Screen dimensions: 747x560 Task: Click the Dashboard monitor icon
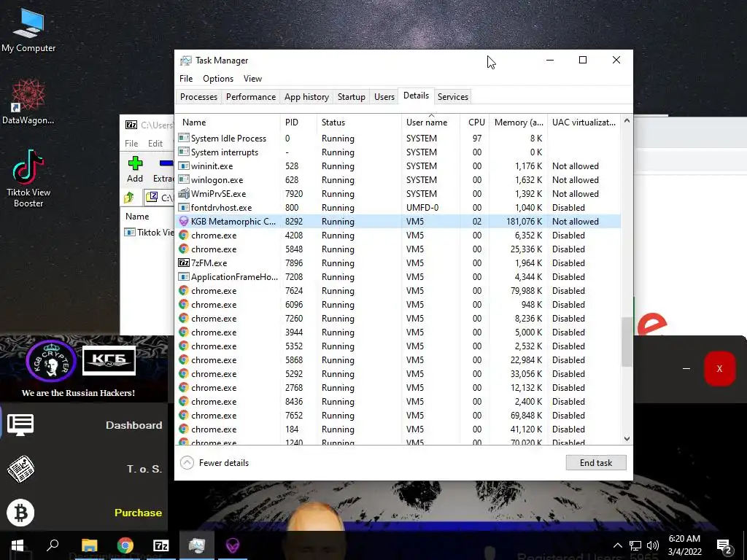click(20, 425)
